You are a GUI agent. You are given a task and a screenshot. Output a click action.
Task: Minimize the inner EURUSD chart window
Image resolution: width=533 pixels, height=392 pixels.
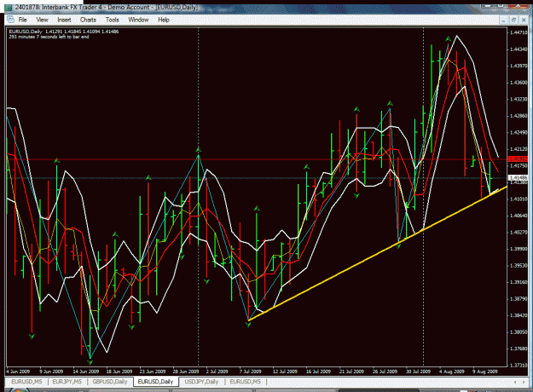pos(503,20)
